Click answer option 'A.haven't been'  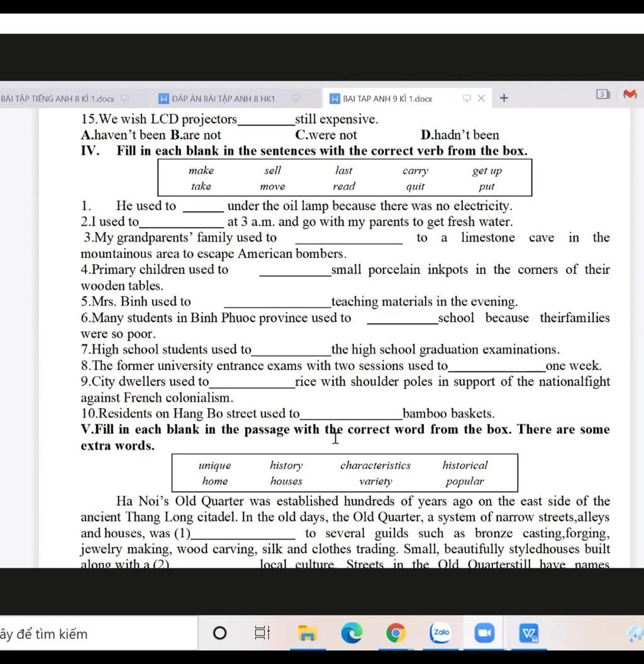pos(123,135)
